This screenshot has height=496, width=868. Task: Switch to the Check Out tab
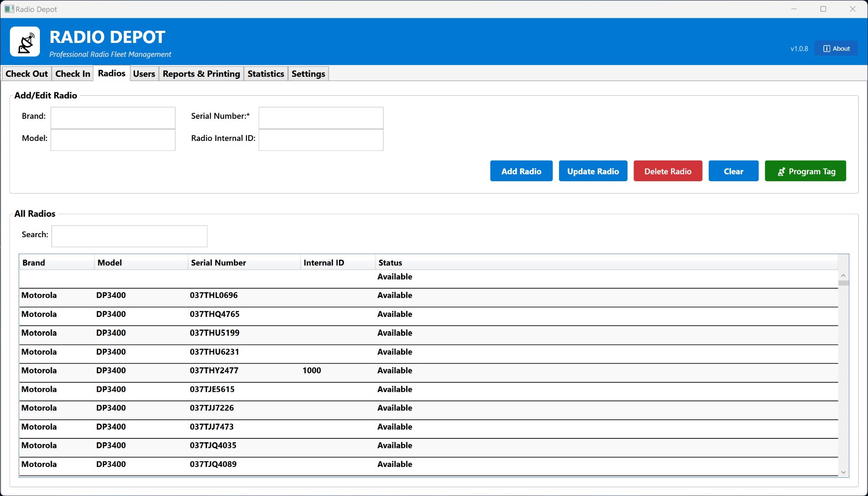click(26, 74)
